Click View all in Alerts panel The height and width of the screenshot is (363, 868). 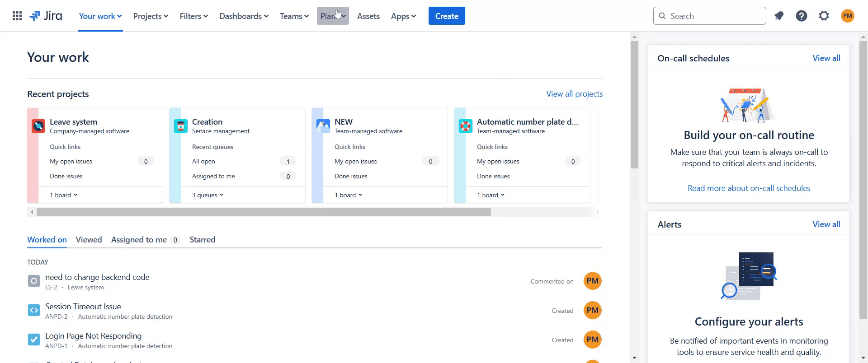tap(826, 224)
